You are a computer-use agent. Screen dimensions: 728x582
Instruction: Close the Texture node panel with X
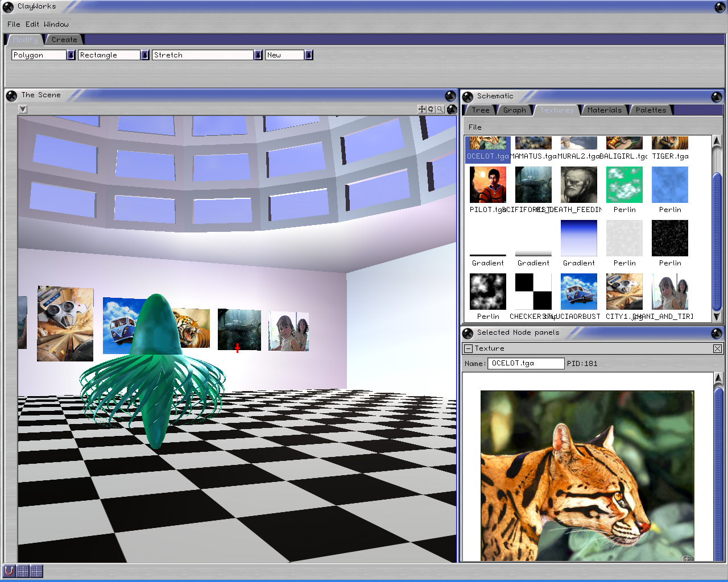click(717, 348)
